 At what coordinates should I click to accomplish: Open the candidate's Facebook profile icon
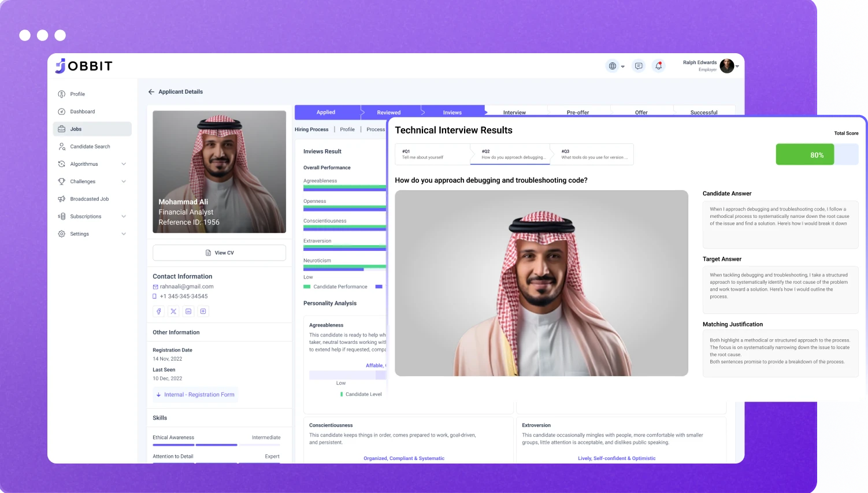pyautogui.click(x=159, y=312)
